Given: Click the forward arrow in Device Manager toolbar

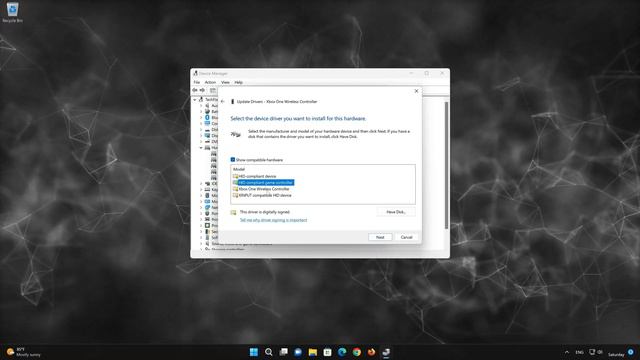Looking at the screenshot, I should [x=202, y=90].
